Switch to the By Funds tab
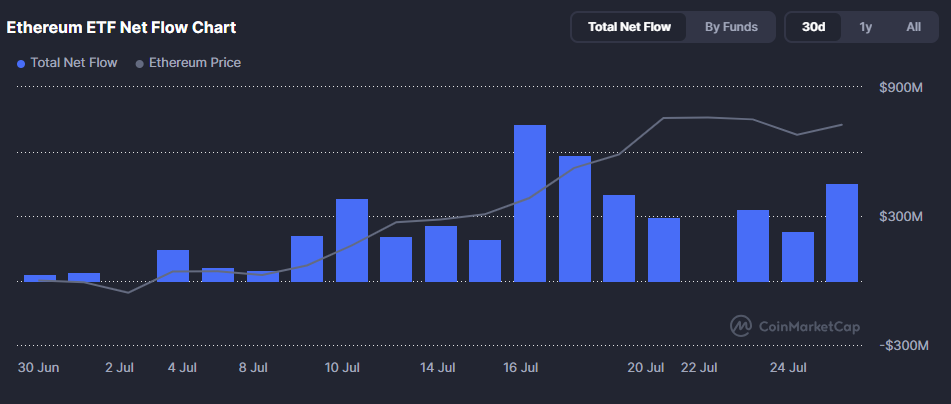Viewport: 951px width, 404px height. coord(730,27)
